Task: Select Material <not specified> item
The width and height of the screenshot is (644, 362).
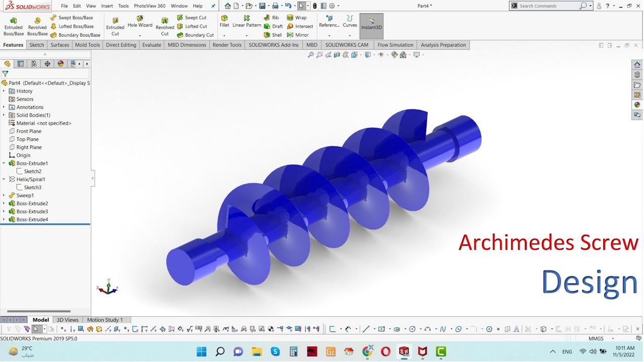Action: coord(40,123)
